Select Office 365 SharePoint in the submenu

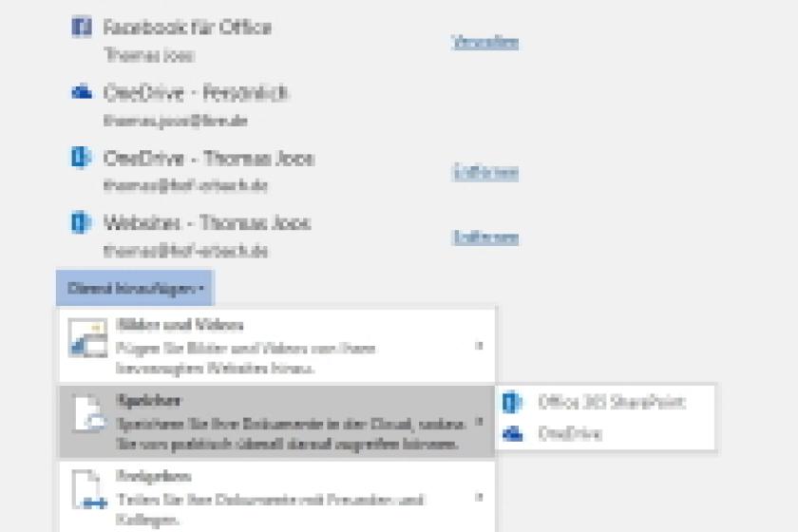(605, 402)
